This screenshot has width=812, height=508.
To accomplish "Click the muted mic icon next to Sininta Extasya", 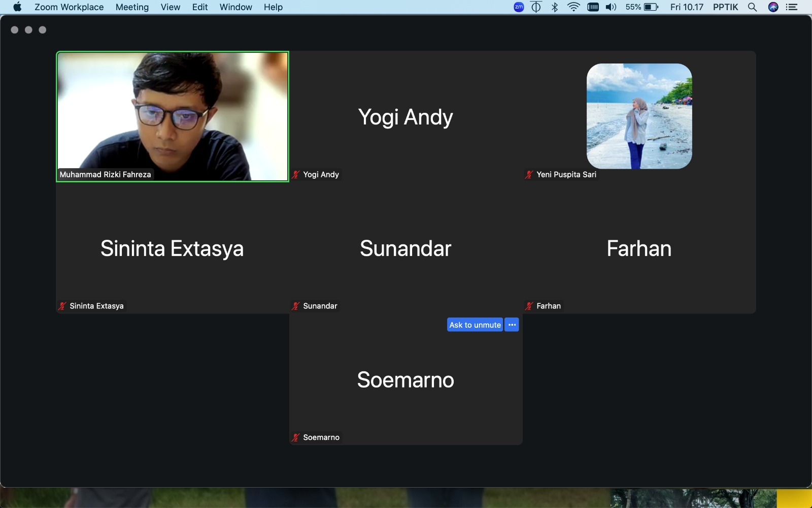I will coord(62,306).
